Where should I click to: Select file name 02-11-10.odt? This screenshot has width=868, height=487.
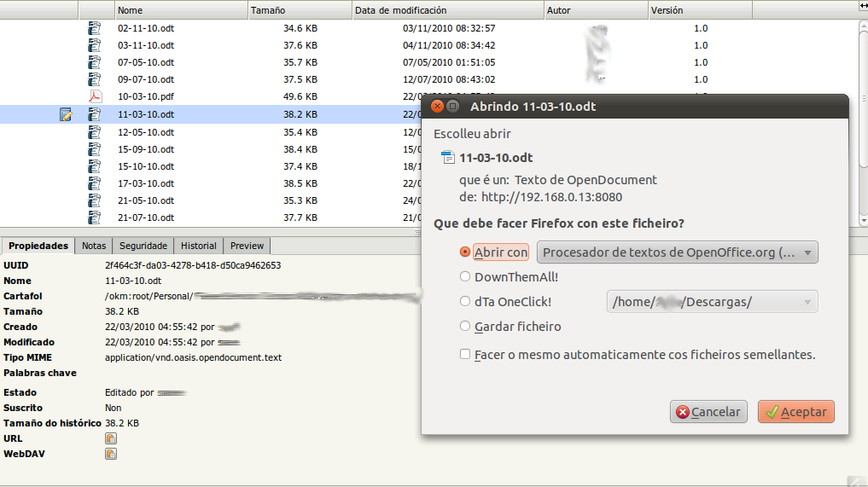[146, 28]
